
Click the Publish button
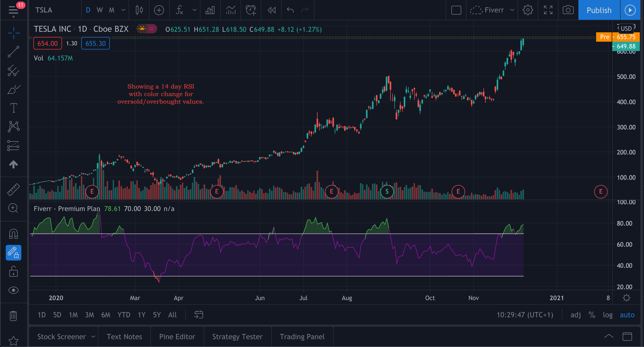coord(599,10)
